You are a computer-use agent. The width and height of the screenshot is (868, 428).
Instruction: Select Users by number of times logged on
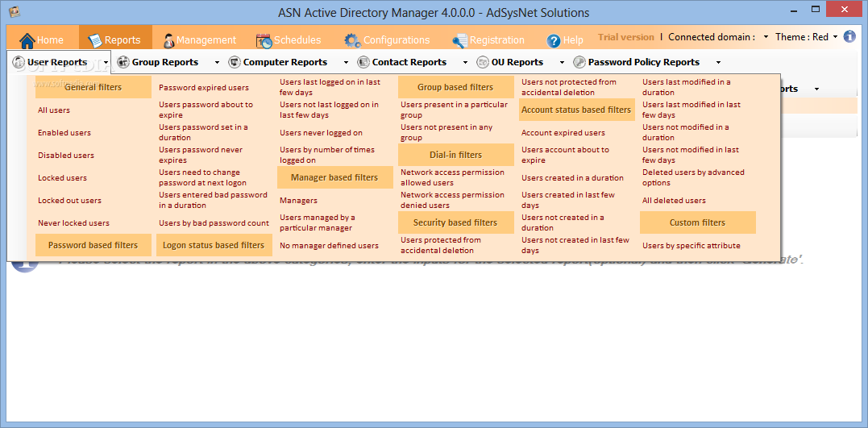(x=327, y=155)
